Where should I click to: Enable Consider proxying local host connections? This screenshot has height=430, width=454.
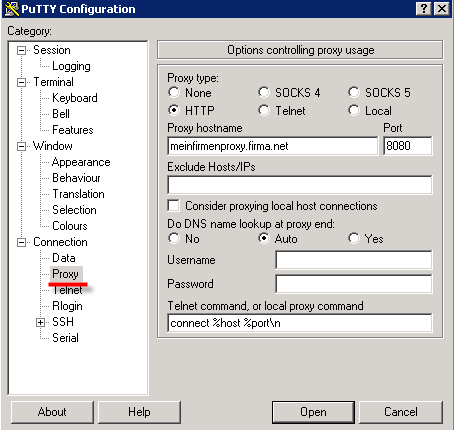(174, 206)
